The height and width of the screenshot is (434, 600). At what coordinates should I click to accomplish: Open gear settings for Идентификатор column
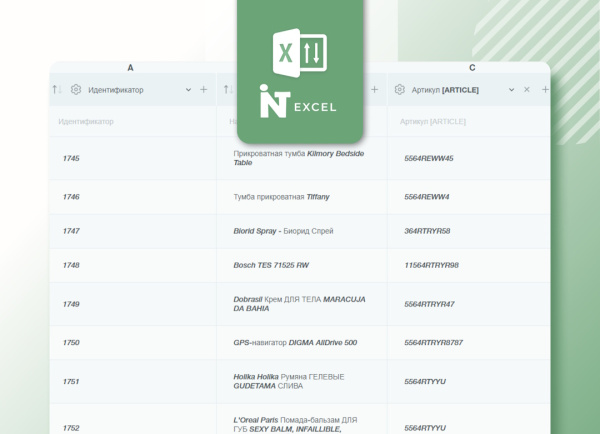(75, 90)
